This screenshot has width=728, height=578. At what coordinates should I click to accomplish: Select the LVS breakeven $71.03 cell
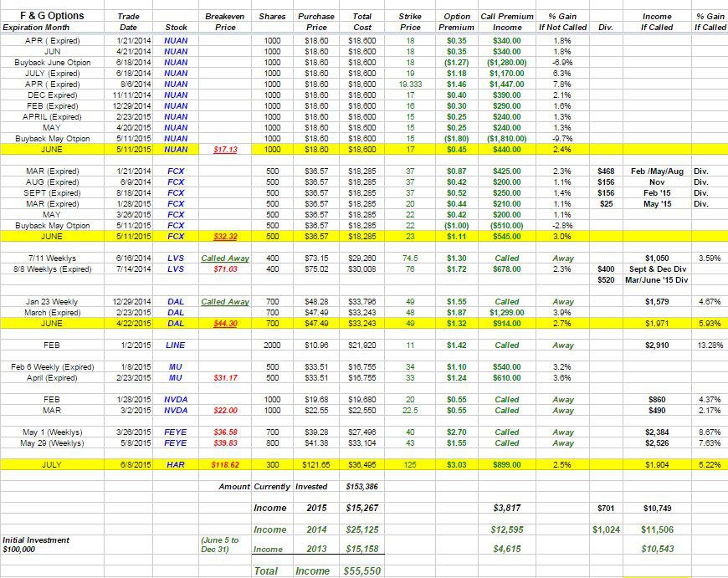coord(225,269)
